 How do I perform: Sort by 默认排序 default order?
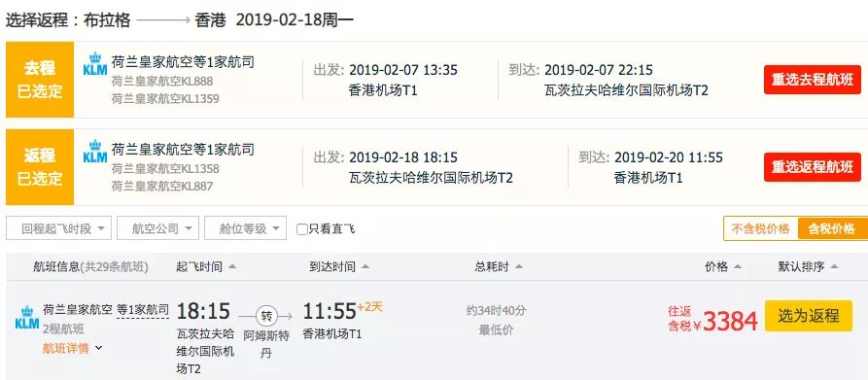[808, 267]
